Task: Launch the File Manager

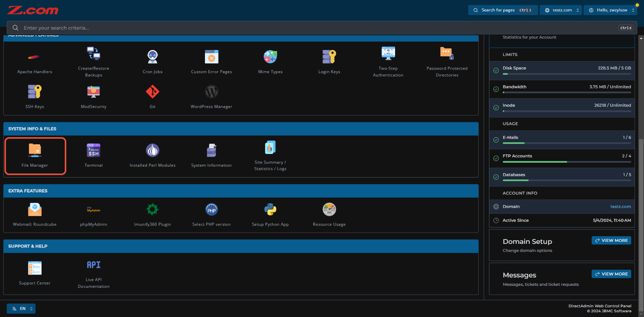Action: click(x=35, y=156)
